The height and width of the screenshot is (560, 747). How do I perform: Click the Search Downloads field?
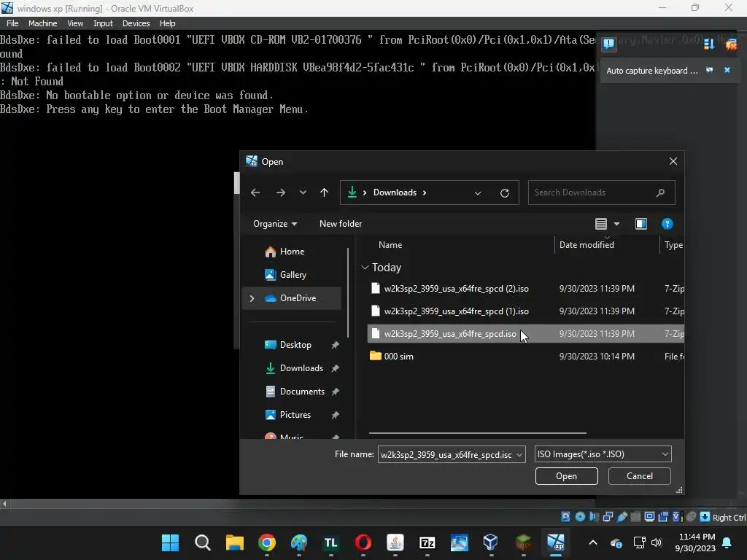[601, 192]
